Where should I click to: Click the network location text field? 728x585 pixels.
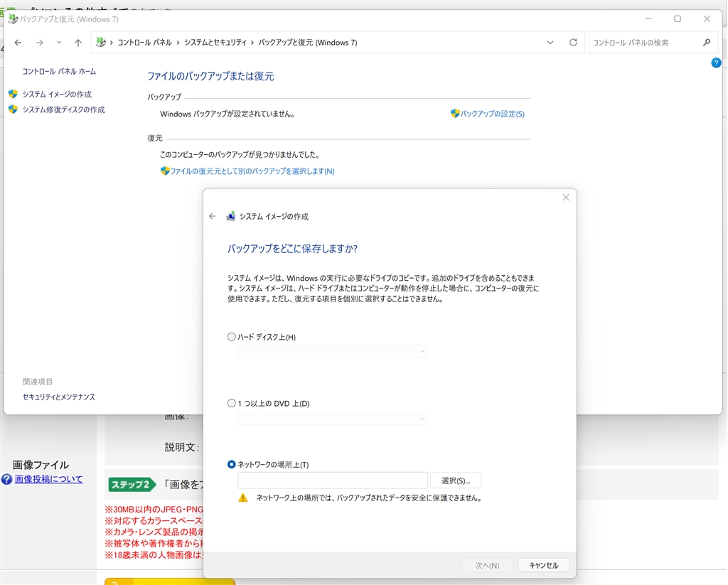333,481
